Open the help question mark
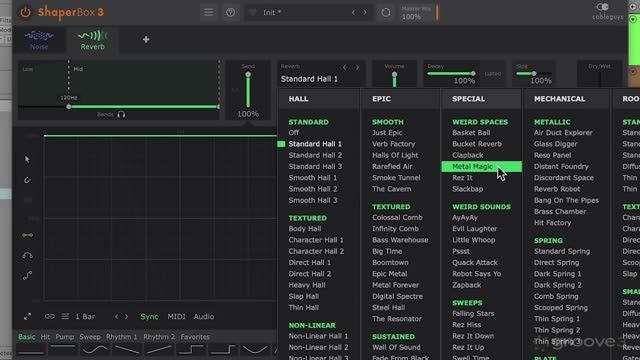 pos(231,12)
